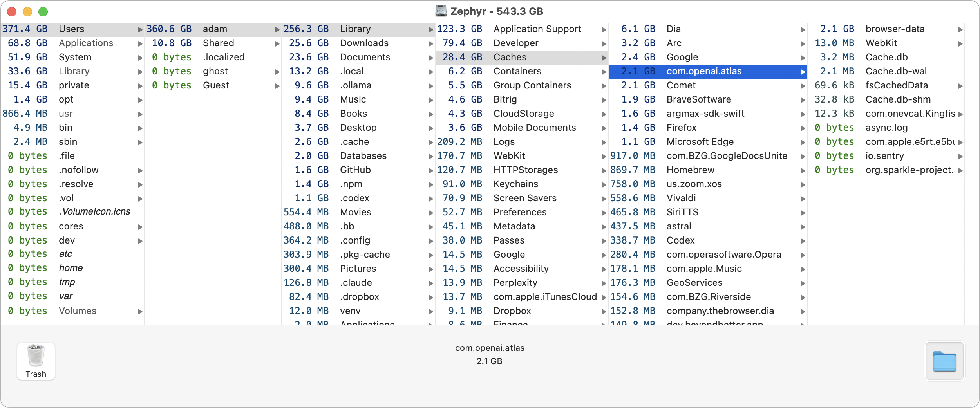Click the Zephyr disk icon in title bar
980x408 pixels.
click(x=441, y=11)
